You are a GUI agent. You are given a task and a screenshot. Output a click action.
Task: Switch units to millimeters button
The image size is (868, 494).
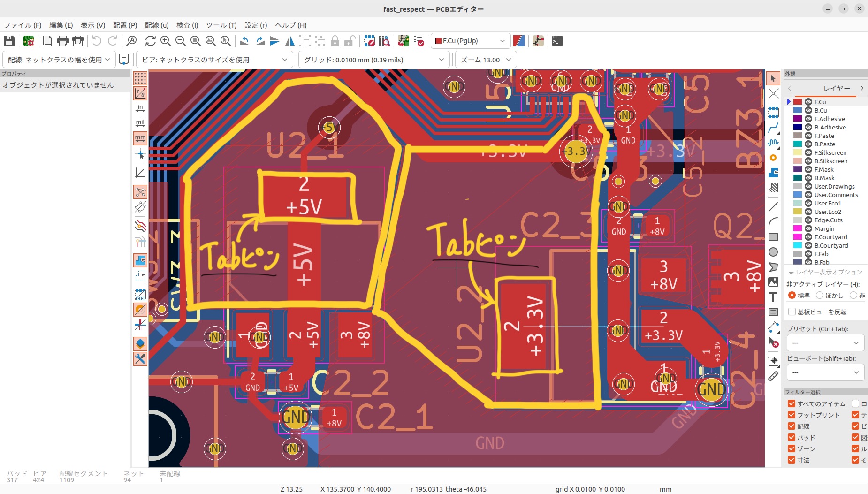(x=140, y=138)
